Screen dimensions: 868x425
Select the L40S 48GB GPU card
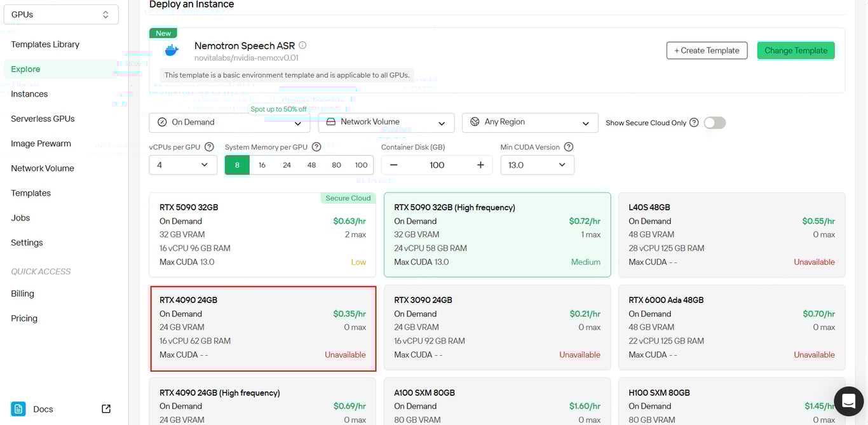point(731,234)
